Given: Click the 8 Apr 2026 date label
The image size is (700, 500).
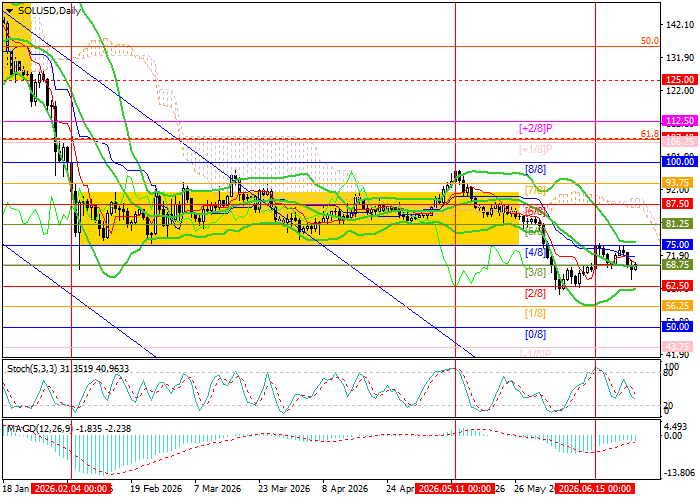Looking at the screenshot, I should 345,489.
